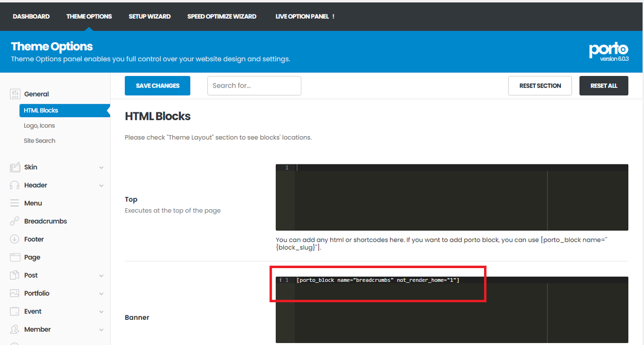The width and height of the screenshot is (644, 345).
Task: Open the Menu section
Action: (x=33, y=203)
